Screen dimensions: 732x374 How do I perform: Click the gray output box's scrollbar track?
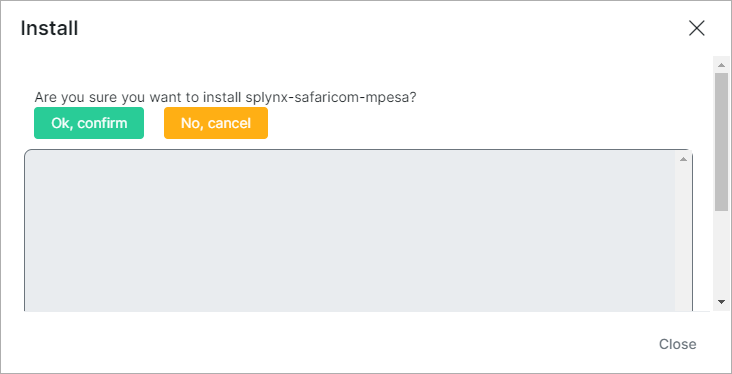pos(683,238)
